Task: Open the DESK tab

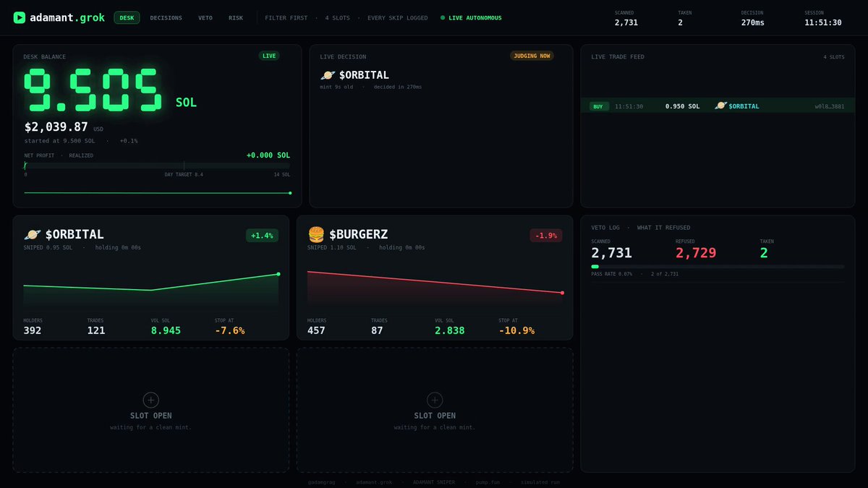Action: 127,18
